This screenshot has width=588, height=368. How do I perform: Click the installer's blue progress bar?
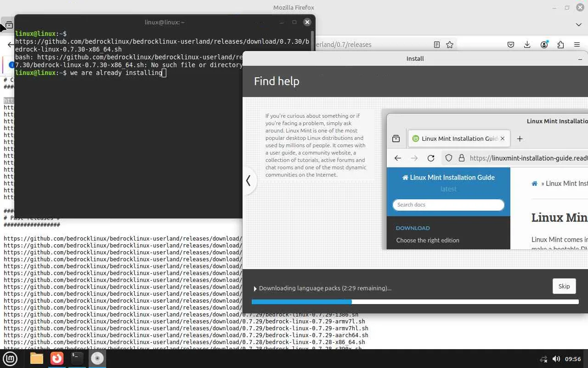415,302
